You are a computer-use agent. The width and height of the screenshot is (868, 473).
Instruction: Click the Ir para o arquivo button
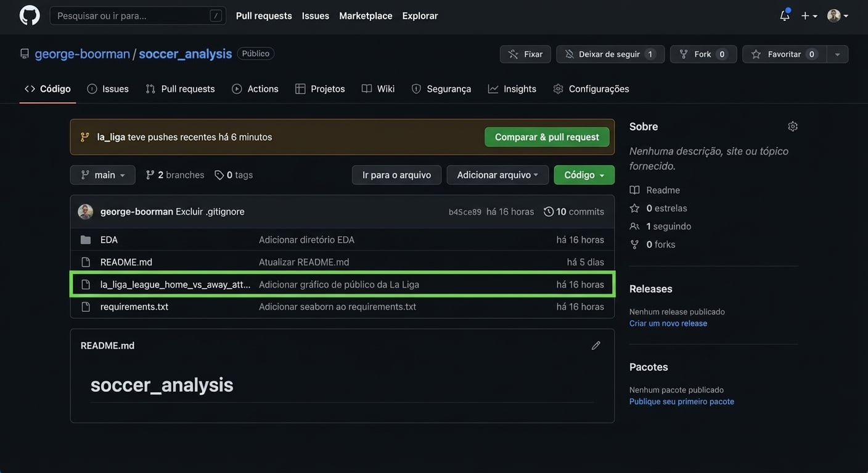396,175
